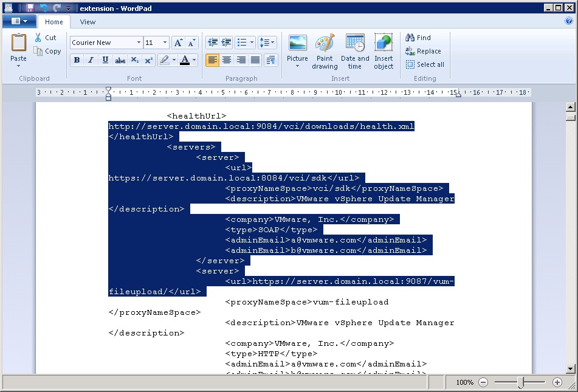Click </proxyNameSpace> closing tag line
This screenshot has height=392, width=578.
(x=155, y=312)
